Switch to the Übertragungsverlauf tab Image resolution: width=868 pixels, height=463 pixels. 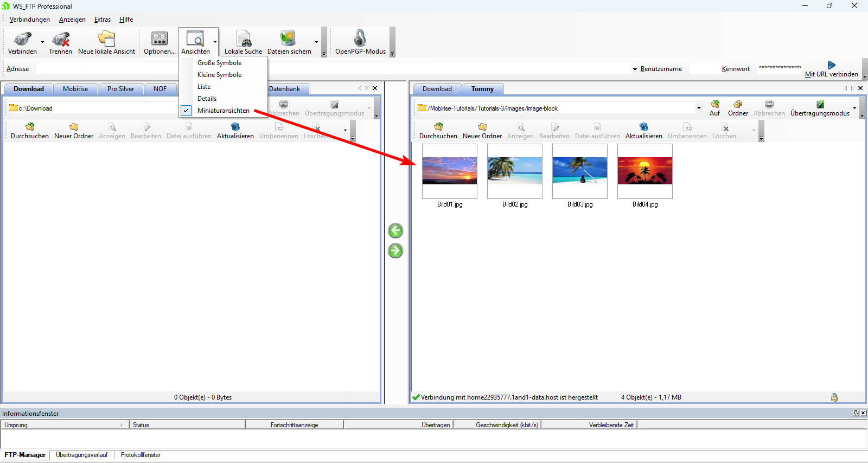click(x=81, y=455)
